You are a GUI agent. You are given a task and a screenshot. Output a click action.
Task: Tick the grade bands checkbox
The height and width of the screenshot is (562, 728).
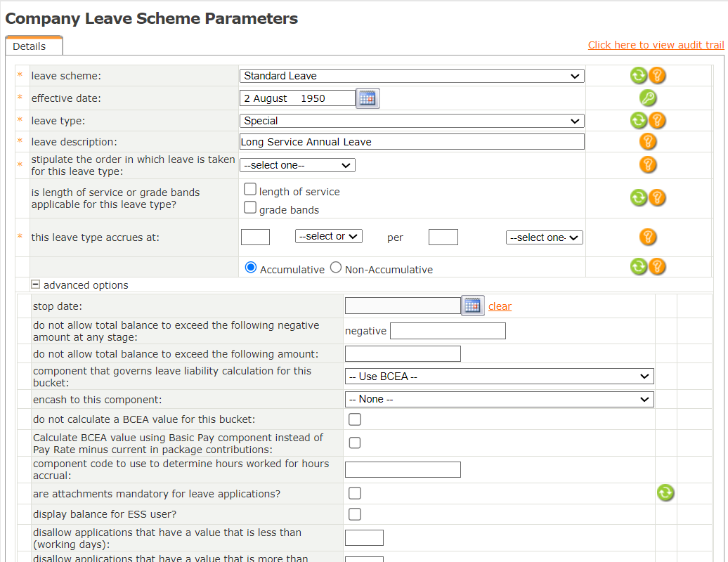[x=250, y=207]
